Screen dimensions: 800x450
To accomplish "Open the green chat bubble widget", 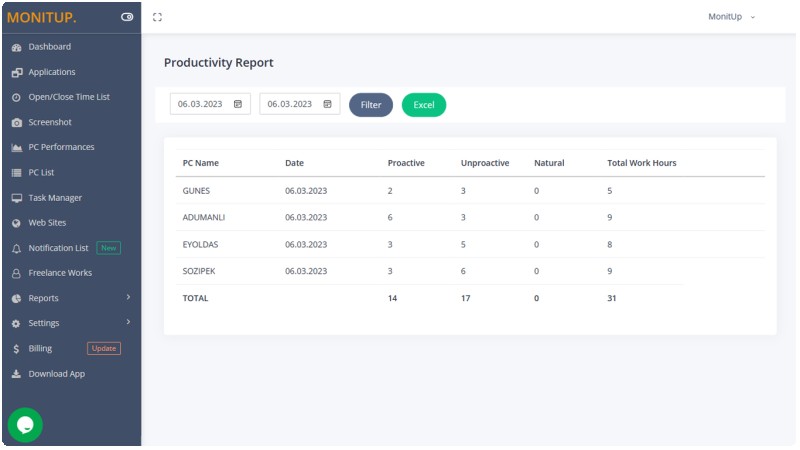I will (25, 425).
